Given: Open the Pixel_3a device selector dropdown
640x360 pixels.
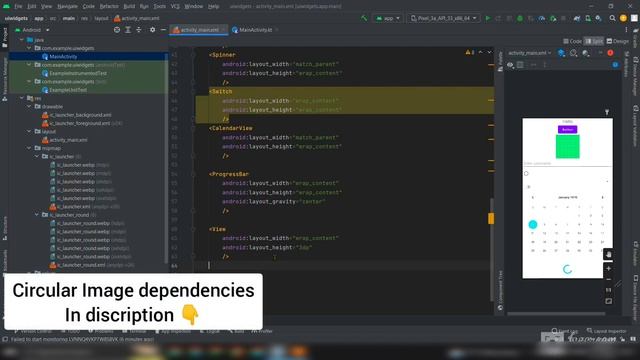Looking at the screenshot, I should [444, 18].
